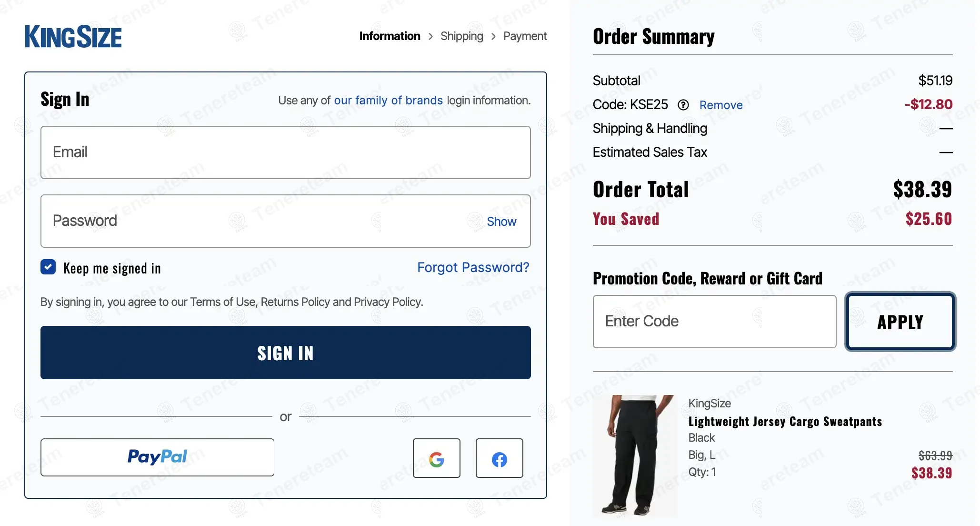Pay with the PayPal button
The width and height of the screenshot is (980, 526).
pos(157,457)
